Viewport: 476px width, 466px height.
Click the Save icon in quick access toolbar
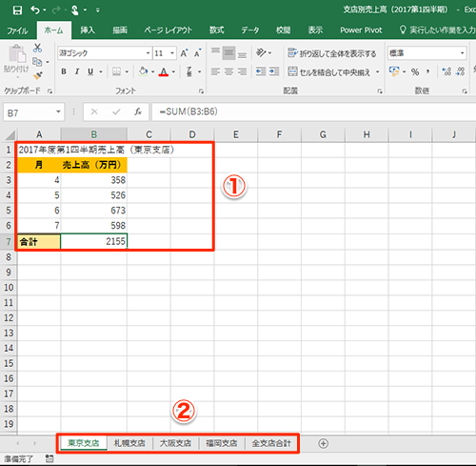coord(17,10)
